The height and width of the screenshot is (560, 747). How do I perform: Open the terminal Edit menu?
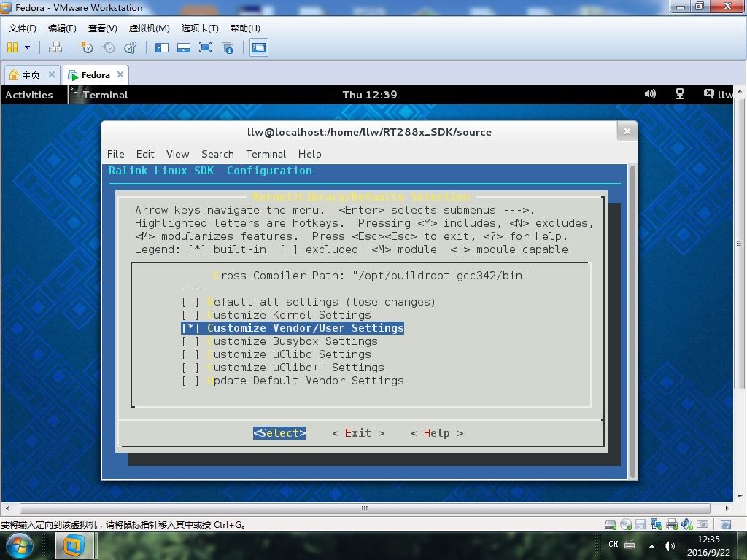pyautogui.click(x=145, y=154)
